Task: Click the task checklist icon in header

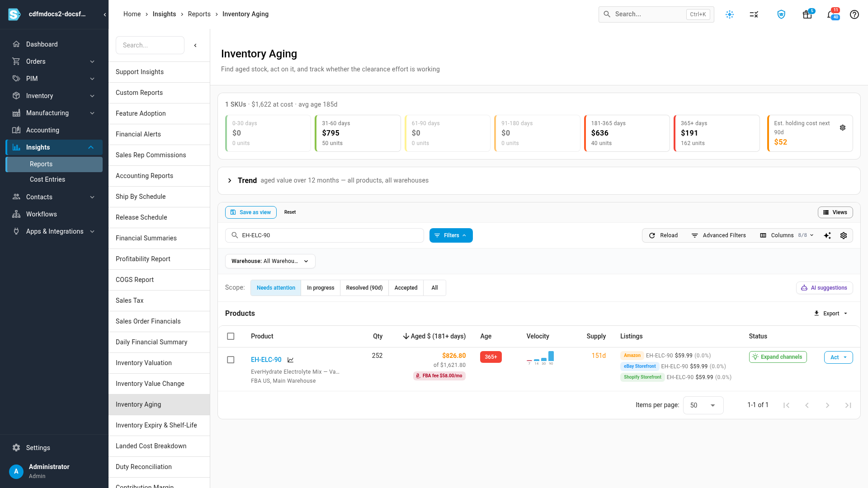Action: pyautogui.click(x=754, y=14)
